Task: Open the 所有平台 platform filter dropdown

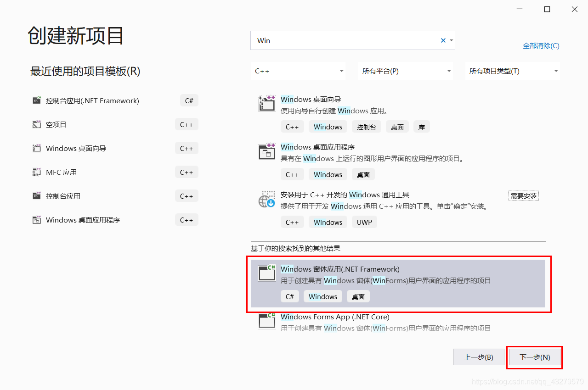Action: (x=406, y=71)
